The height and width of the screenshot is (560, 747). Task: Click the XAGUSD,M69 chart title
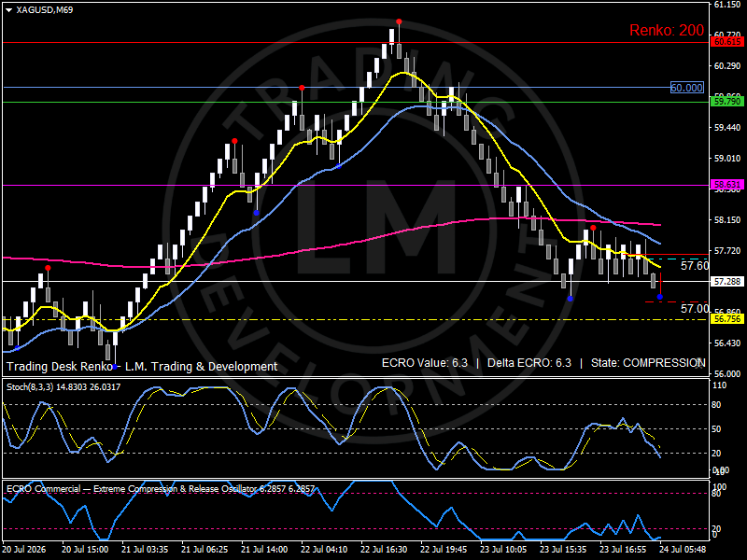point(44,10)
